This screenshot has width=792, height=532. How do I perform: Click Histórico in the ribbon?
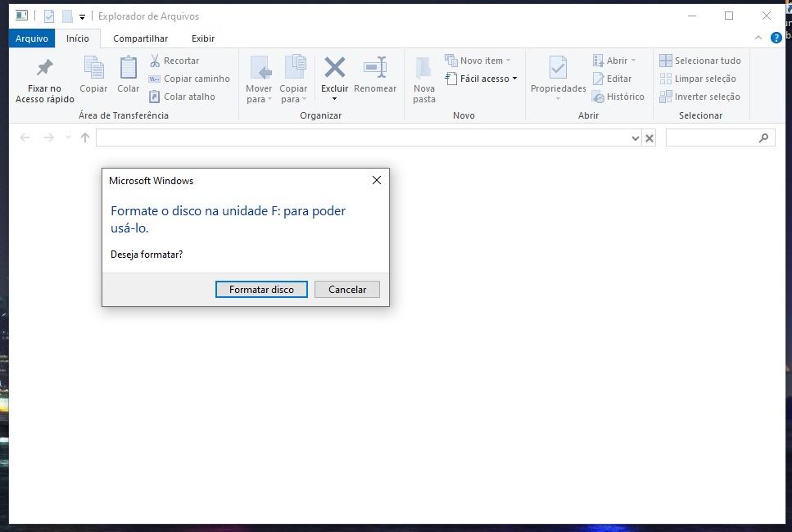click(618, 97)
